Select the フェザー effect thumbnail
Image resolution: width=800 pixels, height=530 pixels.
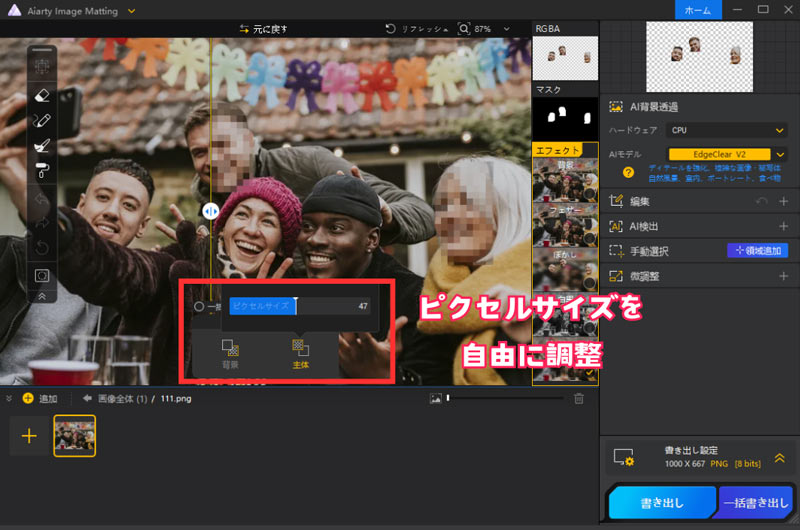click(x=565, y=225)
